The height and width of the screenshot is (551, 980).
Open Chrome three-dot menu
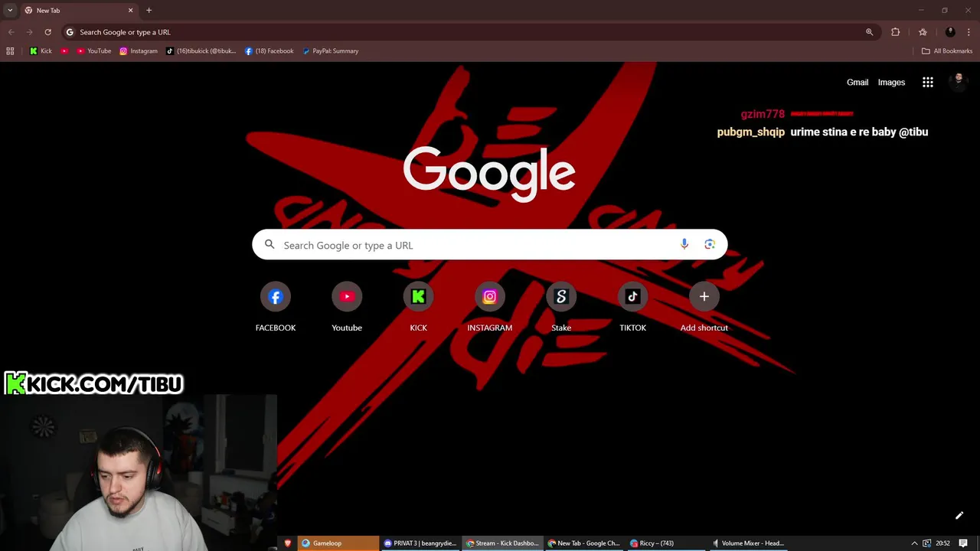(x=969, y=32)
